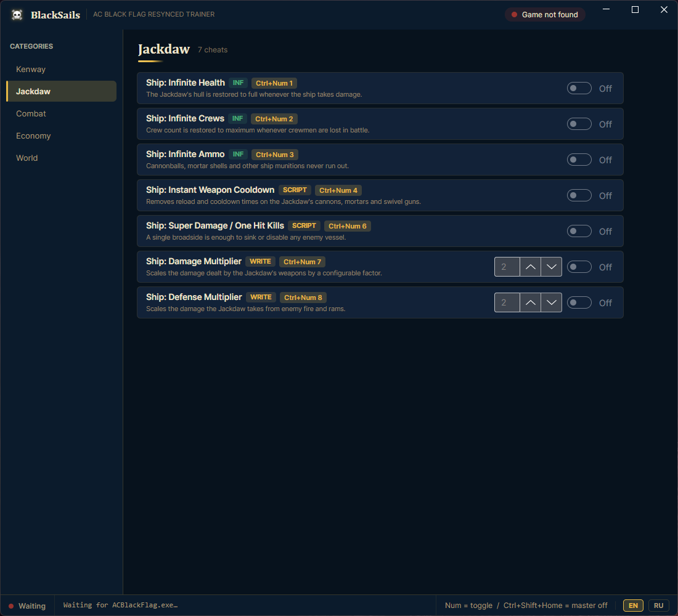Open the Kenway category
678x616 pixels.
point(62,69)
